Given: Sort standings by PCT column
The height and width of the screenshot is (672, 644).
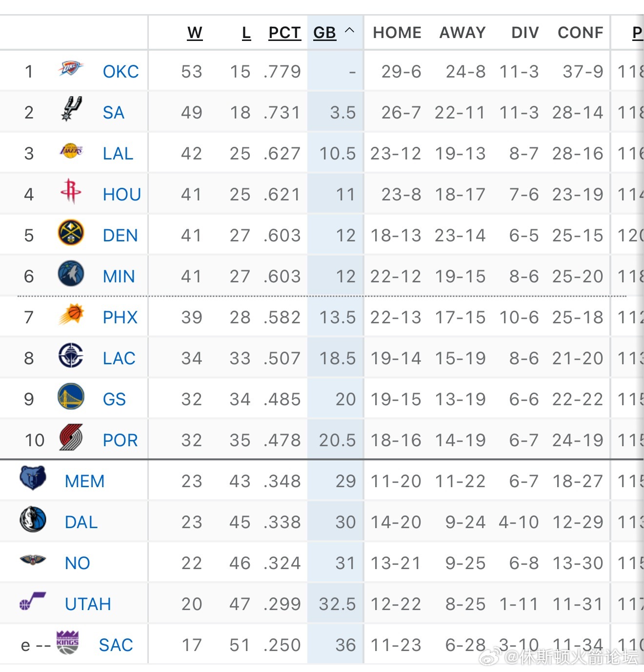Looking at the screenshot, I should (x=284, y=33).
